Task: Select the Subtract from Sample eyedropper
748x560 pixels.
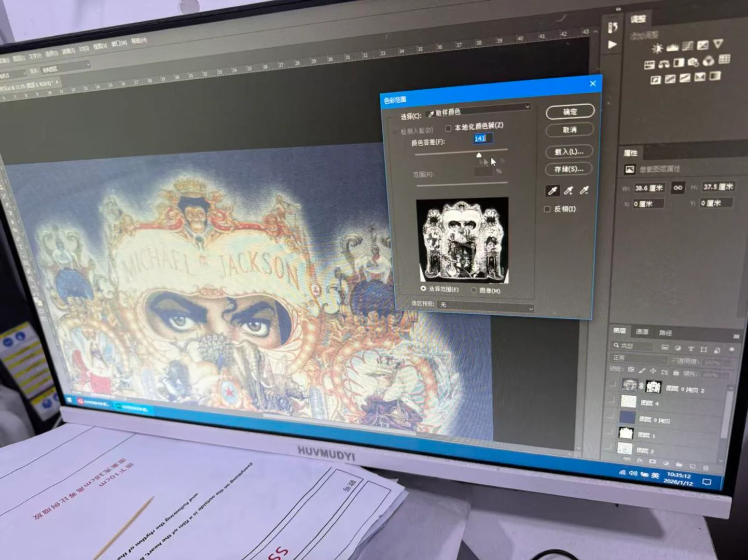Action: pyautogui.click(x=584, y=190)
